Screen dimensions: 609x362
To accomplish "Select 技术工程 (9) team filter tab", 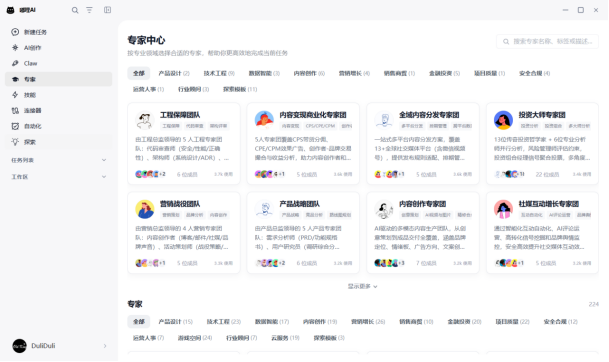I will (x=219, y=73).
